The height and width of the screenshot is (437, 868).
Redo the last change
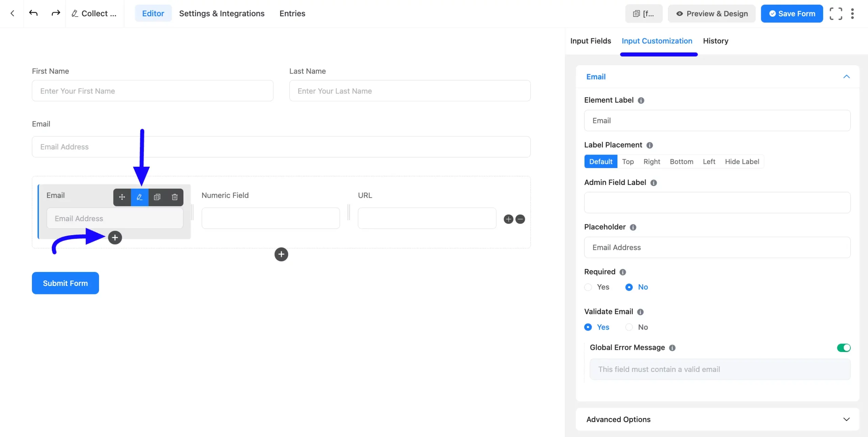point(56,13)
